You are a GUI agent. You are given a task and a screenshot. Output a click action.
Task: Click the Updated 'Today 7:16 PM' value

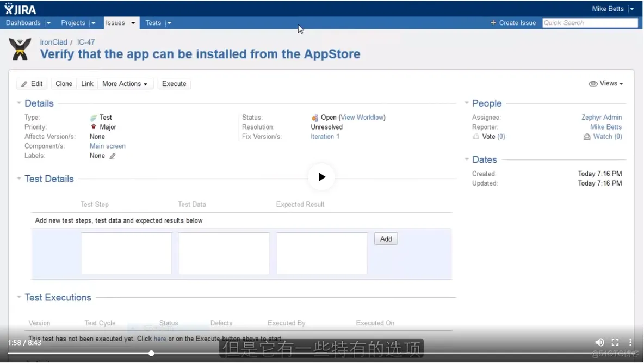click(x=599, y=183)
